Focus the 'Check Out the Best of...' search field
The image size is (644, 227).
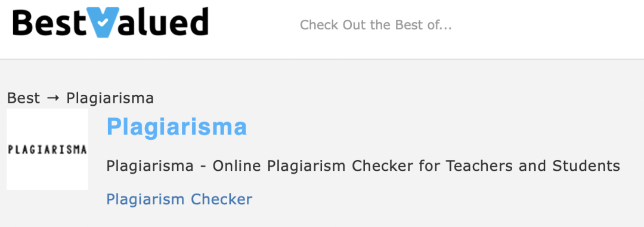pyautogui.click(x=376, y=25)
